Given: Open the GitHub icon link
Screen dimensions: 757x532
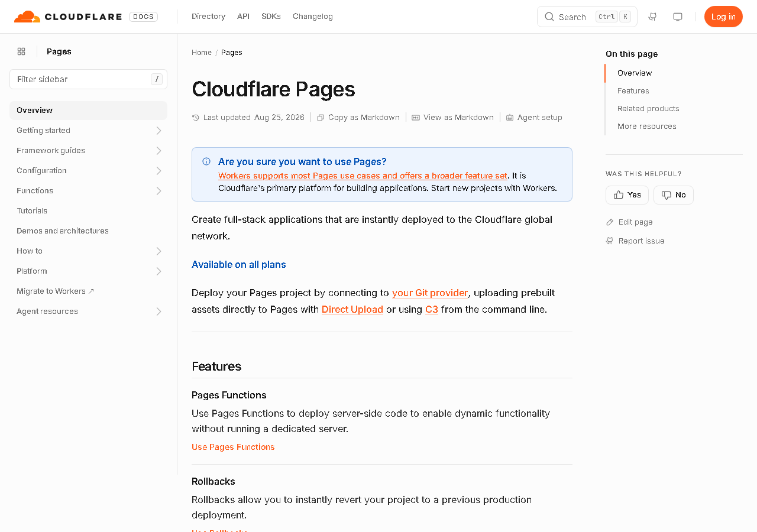Looking at the screenshot, I should tap(652, 17).
